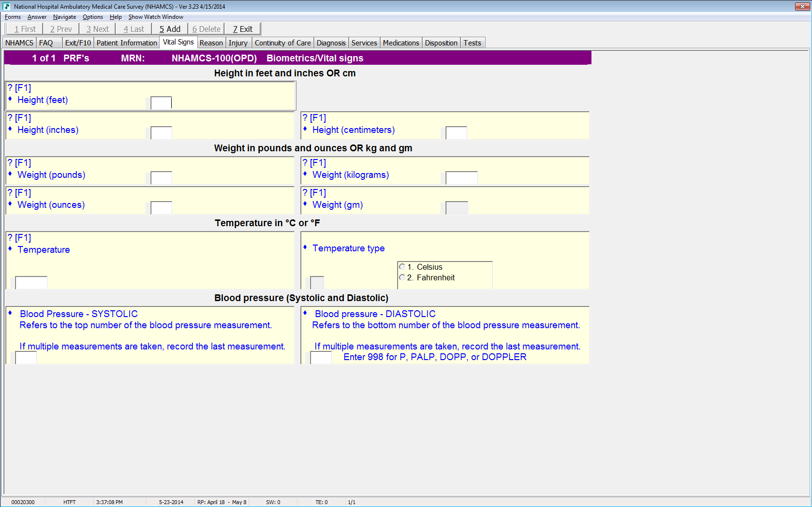Switch to the Disposition tab
Viewport: 812px width, 507px height.
click(x=441, y=43)
